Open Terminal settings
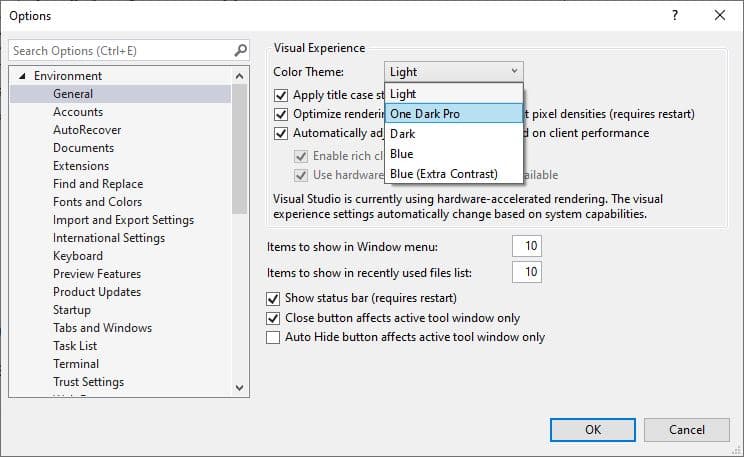 pos(76,364)
